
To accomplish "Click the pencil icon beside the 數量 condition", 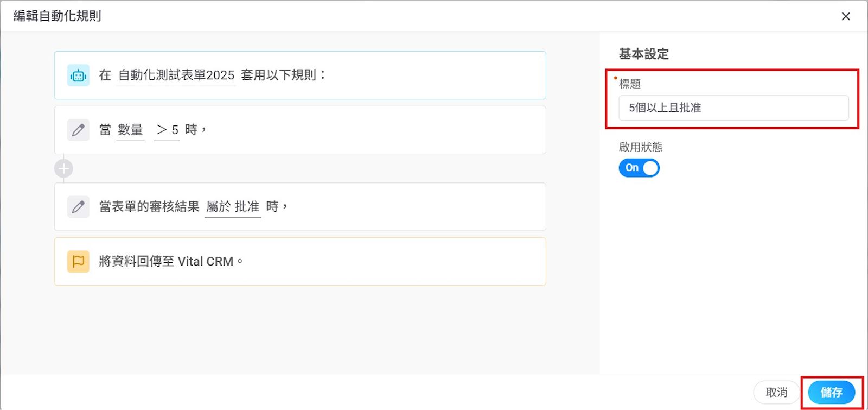I will (x=78, y=130).
